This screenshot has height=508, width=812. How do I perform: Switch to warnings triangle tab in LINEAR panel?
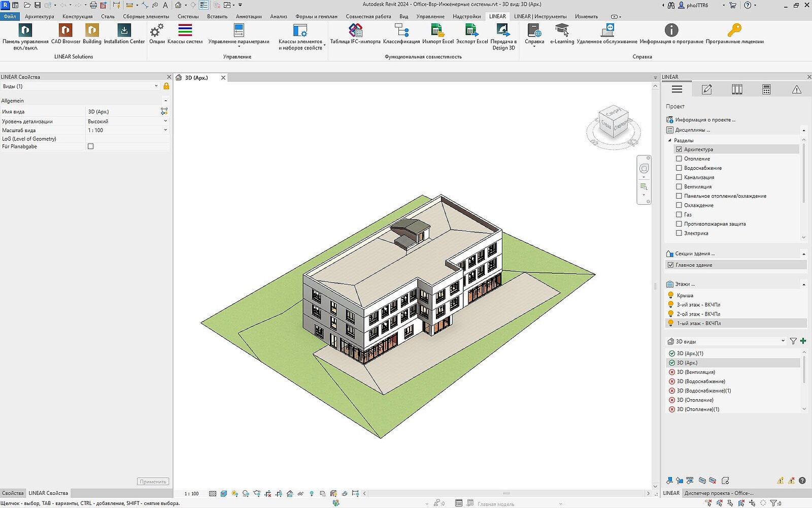coord(796,90)
